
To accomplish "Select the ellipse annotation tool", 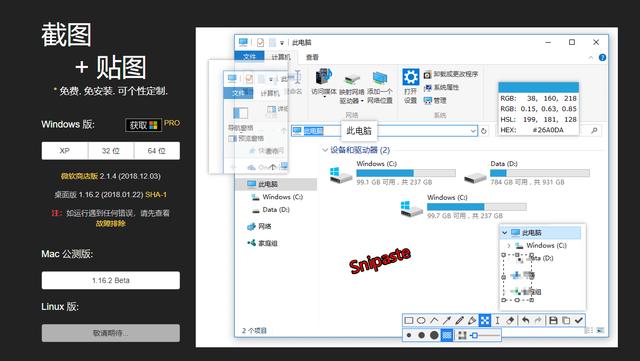I will (421, 321).
